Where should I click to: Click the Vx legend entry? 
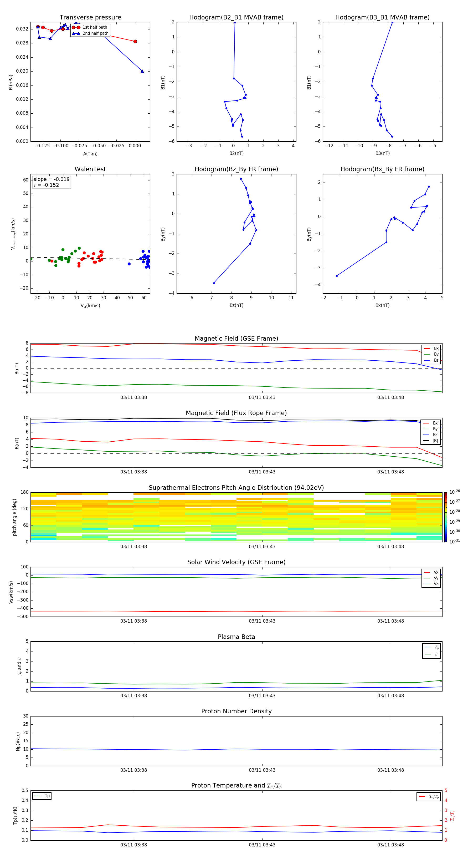click(x=431, y=572)
